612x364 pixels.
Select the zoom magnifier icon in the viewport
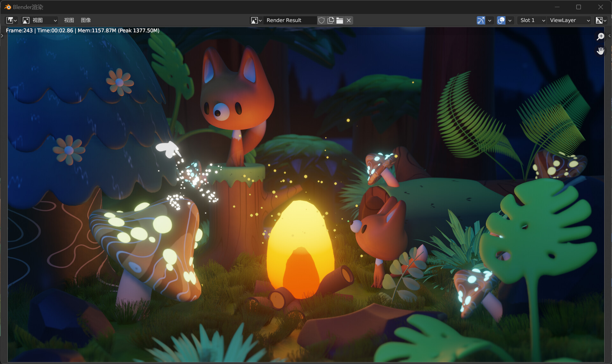pos(600,36)
